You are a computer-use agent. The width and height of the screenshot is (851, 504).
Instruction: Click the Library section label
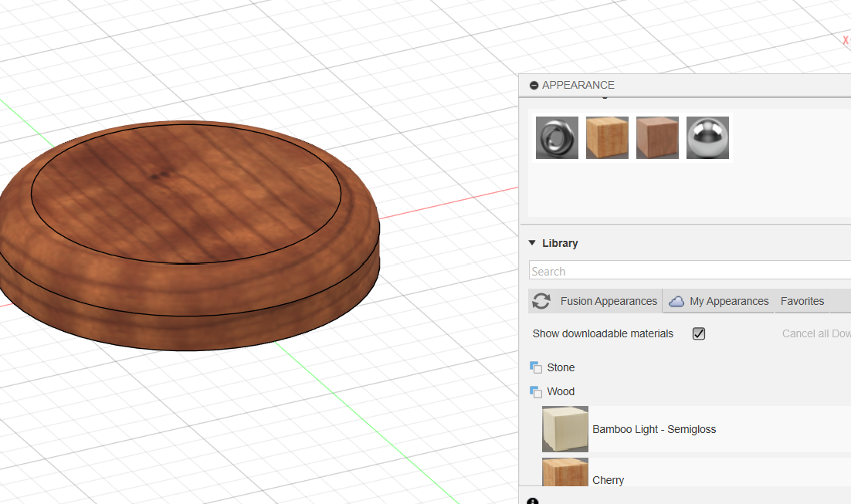coord(560,243)
